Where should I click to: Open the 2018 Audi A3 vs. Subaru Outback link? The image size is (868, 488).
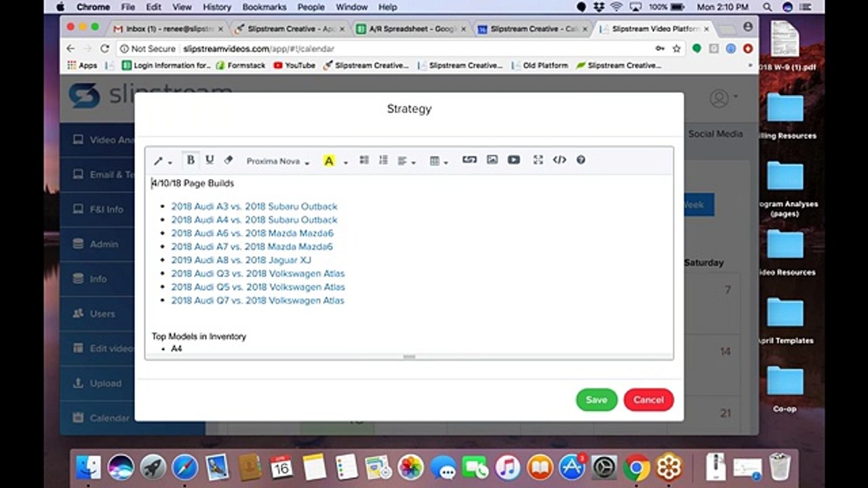254,206
